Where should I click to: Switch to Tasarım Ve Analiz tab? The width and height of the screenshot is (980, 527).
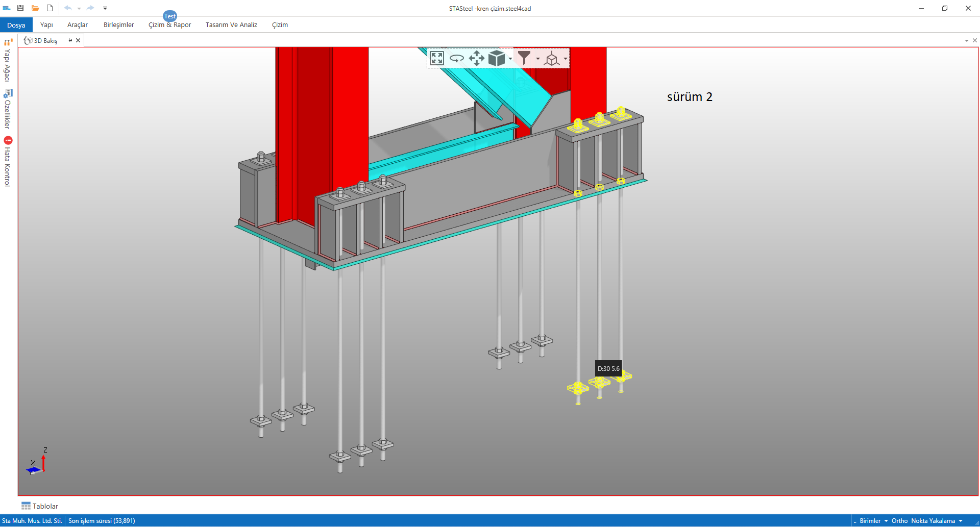(231, 25)
